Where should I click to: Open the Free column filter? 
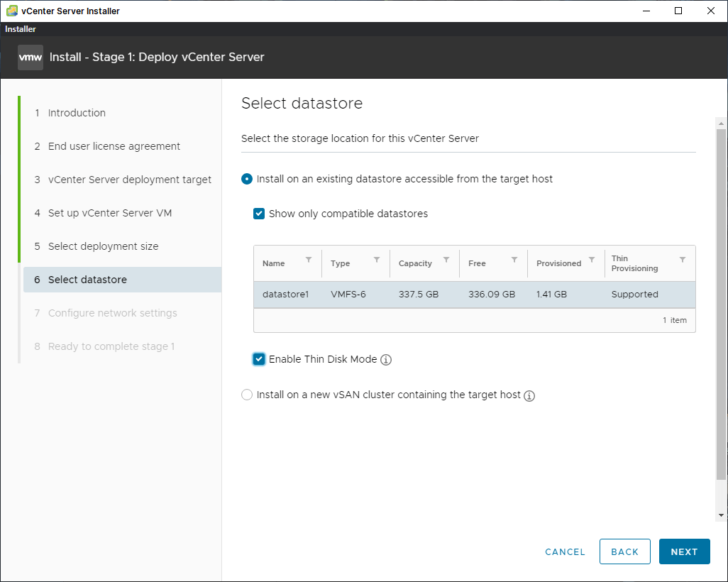514,260
